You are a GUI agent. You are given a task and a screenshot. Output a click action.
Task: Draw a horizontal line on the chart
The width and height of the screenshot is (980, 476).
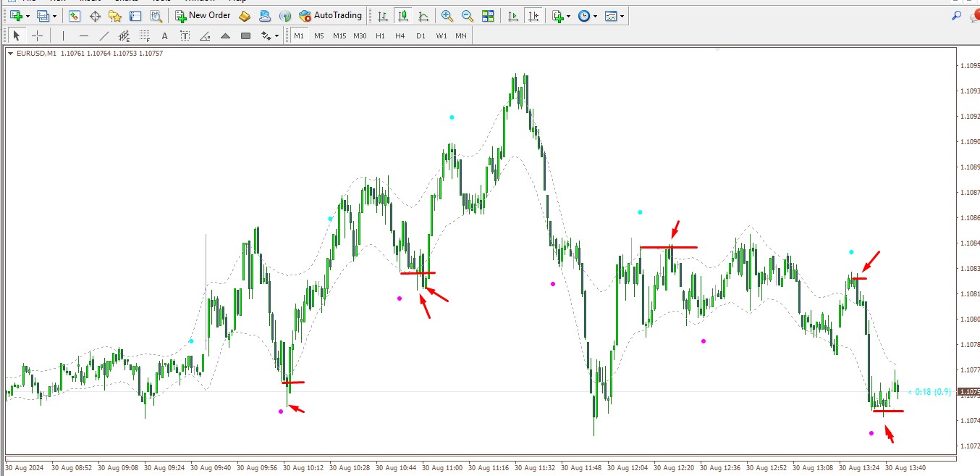tap(84, 36)
